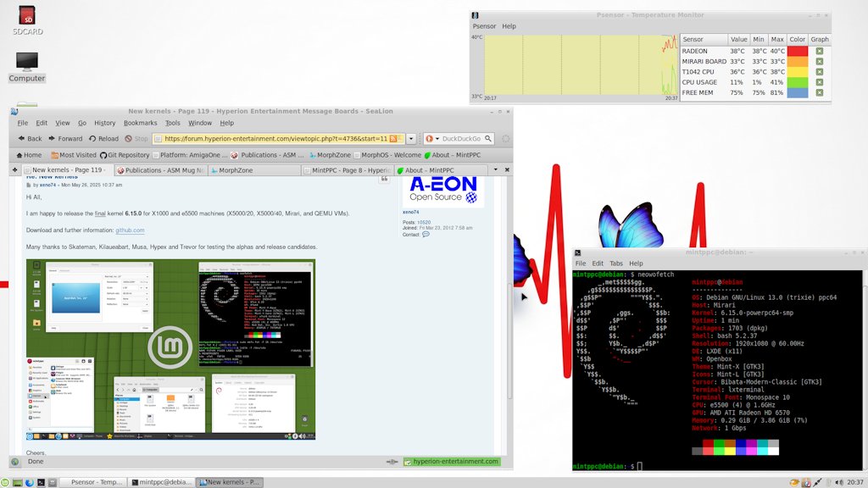Toggle graph checkbox for RADEON sensor
Screen dimensions: 868x488
[x=820, y=51]
